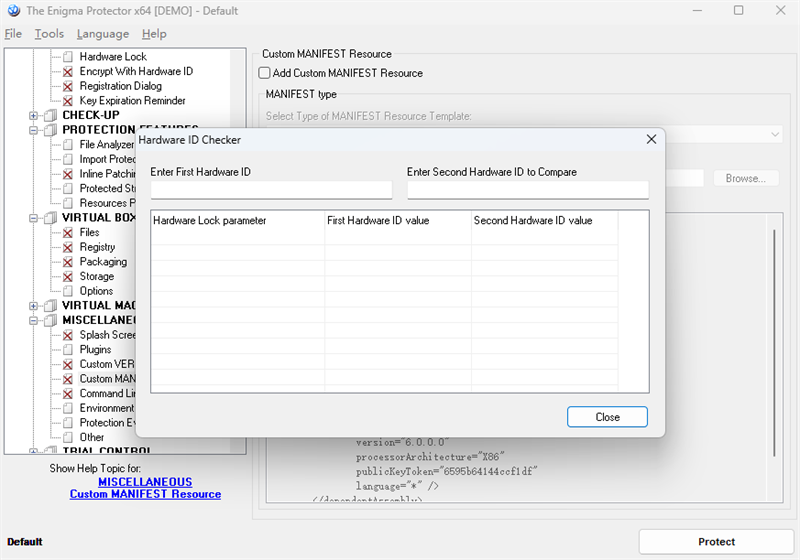Click the VIRTUAL MACHINE pages icon
800x560 pixels.
point(51,306)
